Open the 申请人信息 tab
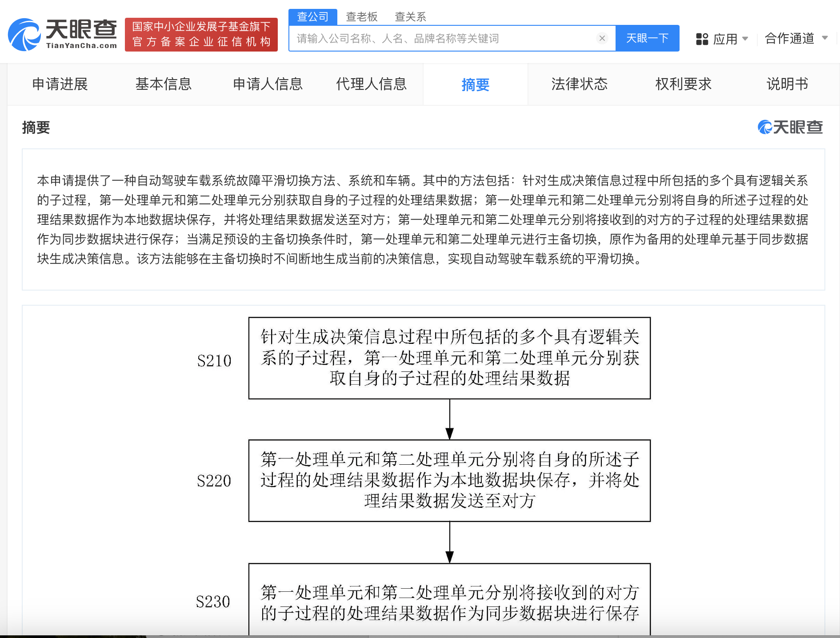The height and width of the screenshot is (638, 840). [x=268, y=84]
